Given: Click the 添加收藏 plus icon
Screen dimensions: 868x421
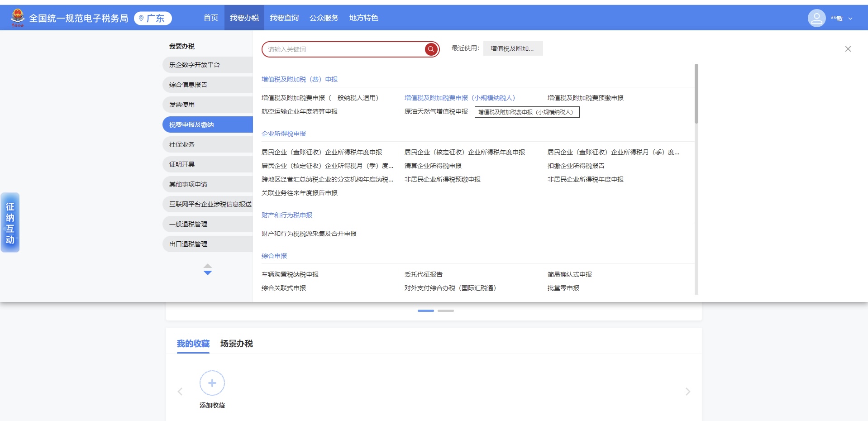Looking at the screenshot, I should tap(211, 383).
